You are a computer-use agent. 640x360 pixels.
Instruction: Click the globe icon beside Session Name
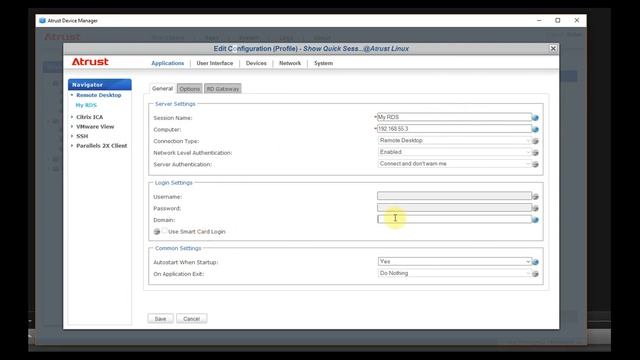(x=535, y=118)
